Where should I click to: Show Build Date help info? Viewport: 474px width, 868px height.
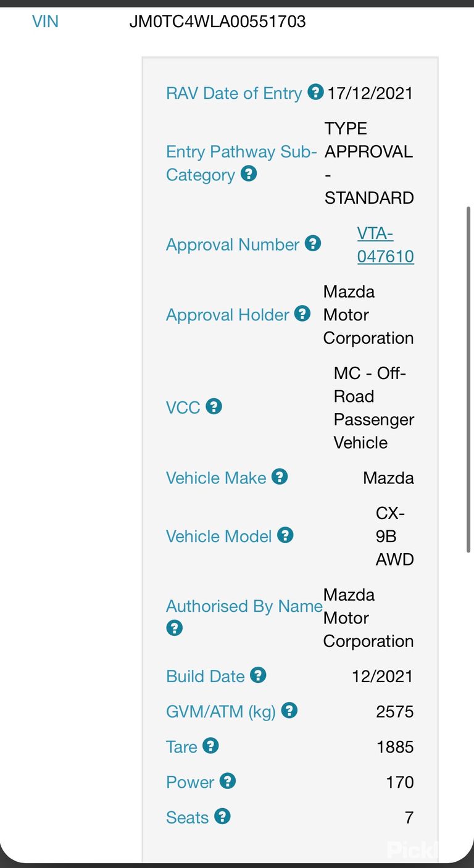click(258, 675)
